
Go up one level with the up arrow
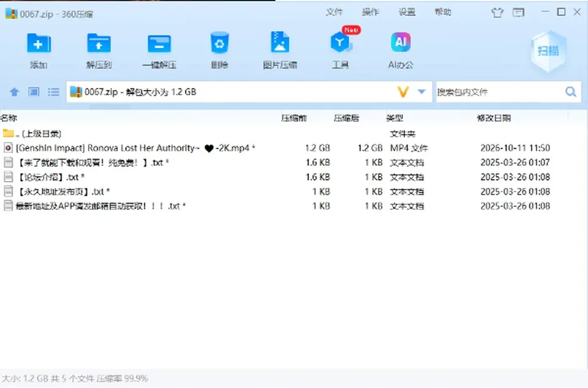[x=14, y=92]
